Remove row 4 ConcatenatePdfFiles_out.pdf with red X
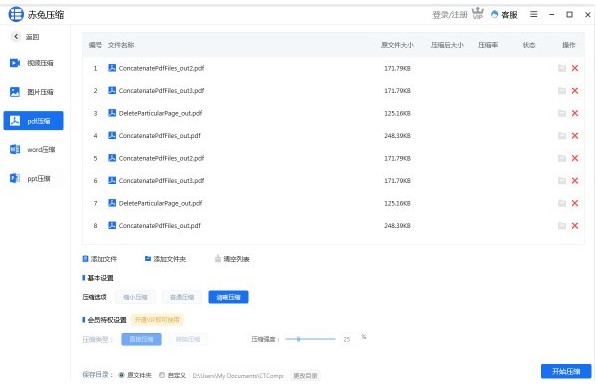Viewport: 596px width, 390px height. [x=575, y=135]
